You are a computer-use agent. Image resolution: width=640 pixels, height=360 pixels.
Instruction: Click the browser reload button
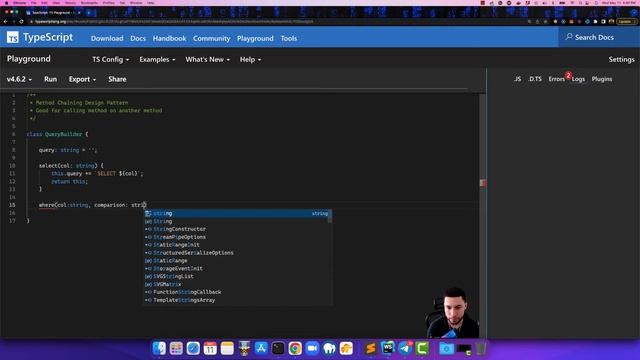click(x=21, y=21)
